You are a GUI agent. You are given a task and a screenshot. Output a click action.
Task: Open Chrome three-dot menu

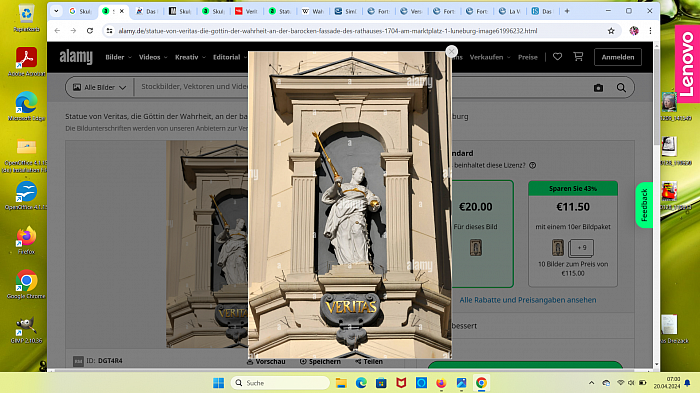(x=650, y=31)
